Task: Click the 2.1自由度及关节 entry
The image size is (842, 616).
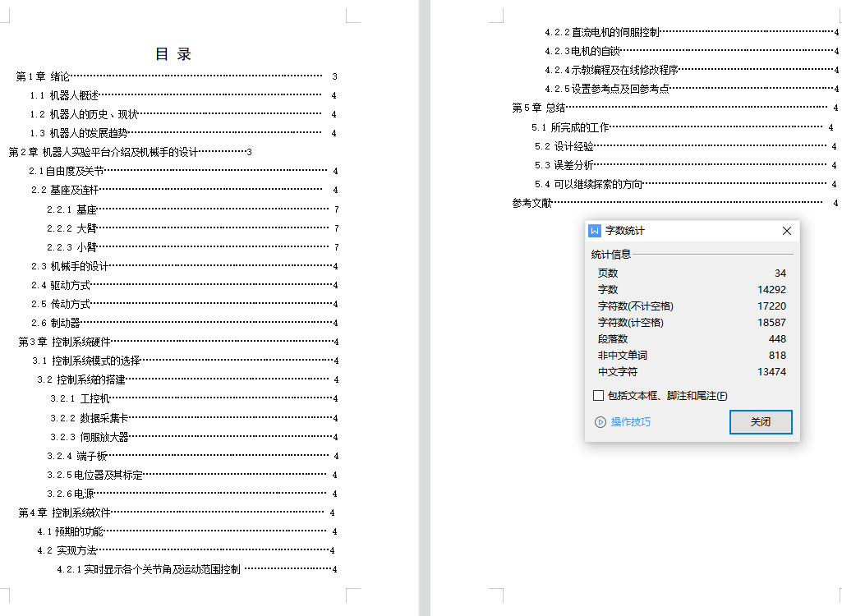Action: click(183, 172)
